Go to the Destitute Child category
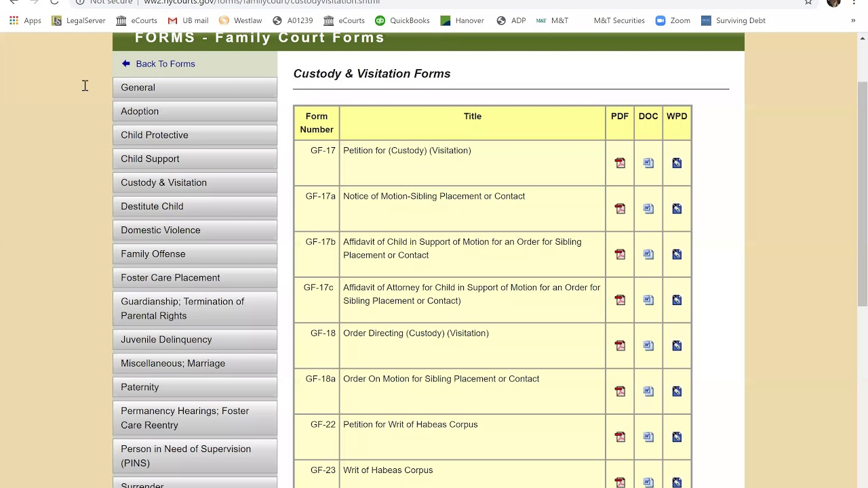868x488 pixels. coord(195,206)
